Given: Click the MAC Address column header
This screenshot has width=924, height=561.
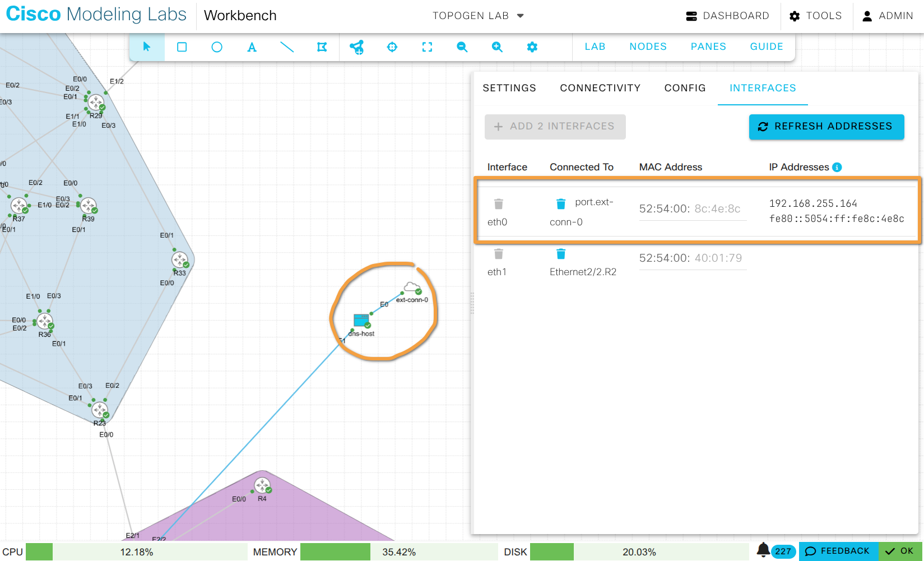Looking at the screenshot, I should [x=671, y=167].
